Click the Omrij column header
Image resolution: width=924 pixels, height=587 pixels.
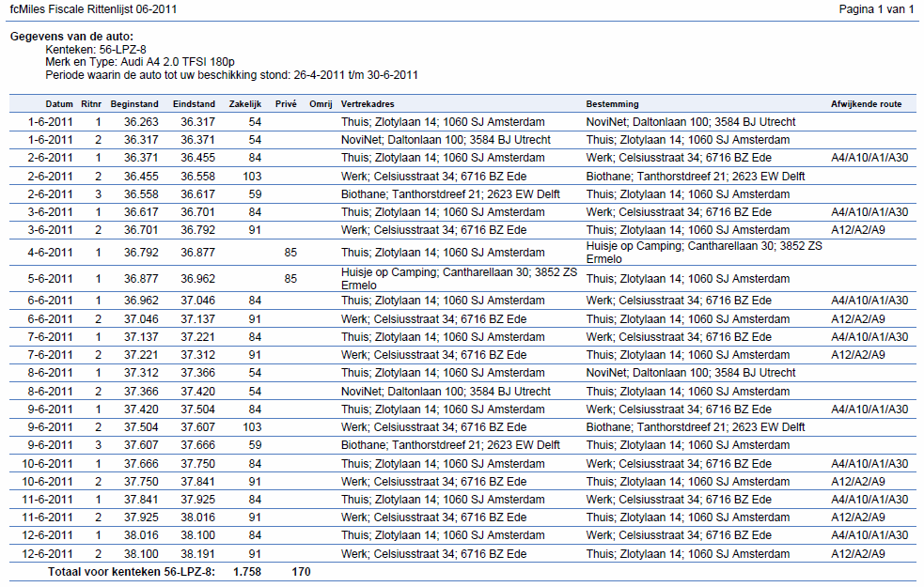pos(321,104)
